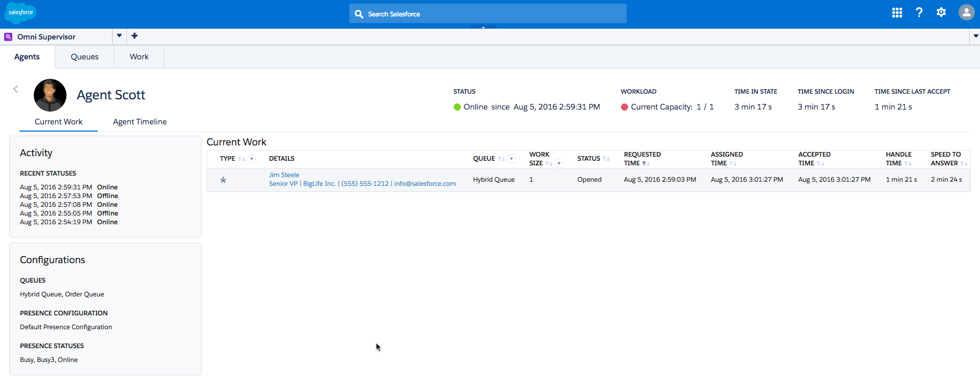
Task: Open the QUEUE column filter dropdown
Action: tap(511, 159)
